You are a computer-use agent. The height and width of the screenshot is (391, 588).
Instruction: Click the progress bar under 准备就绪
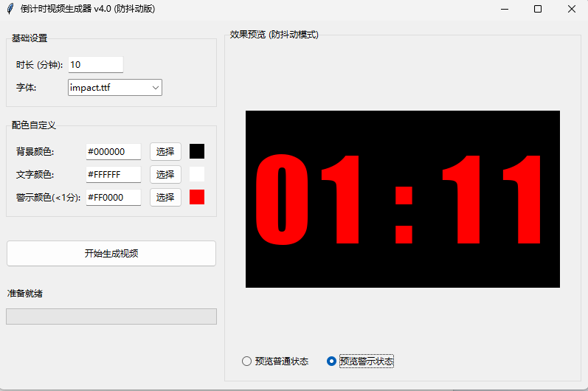click(111, 316)
